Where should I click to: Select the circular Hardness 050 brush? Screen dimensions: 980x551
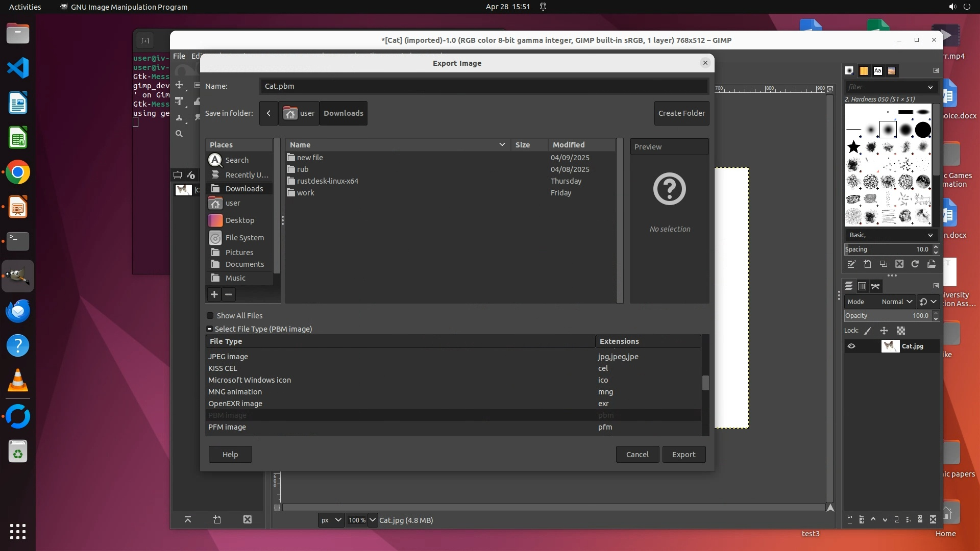click(x=888, y=130)
